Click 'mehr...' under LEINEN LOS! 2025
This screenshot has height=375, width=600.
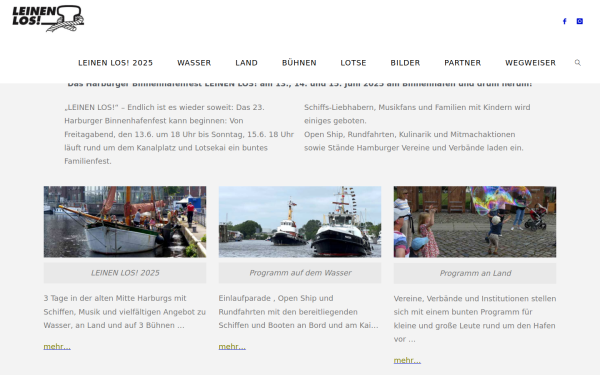[57, 347]
